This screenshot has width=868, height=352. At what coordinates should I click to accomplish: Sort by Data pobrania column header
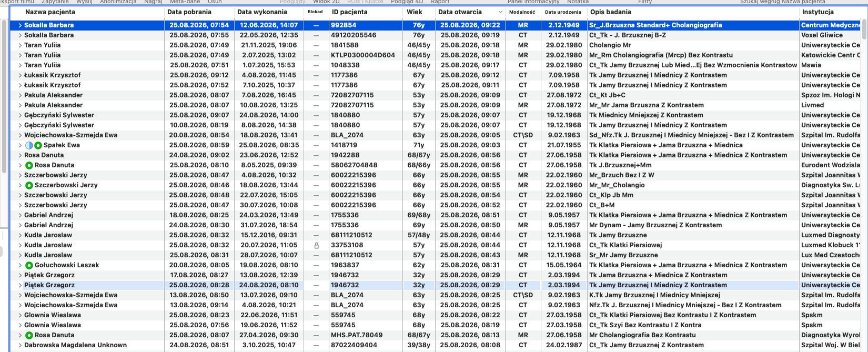point(189,12)
